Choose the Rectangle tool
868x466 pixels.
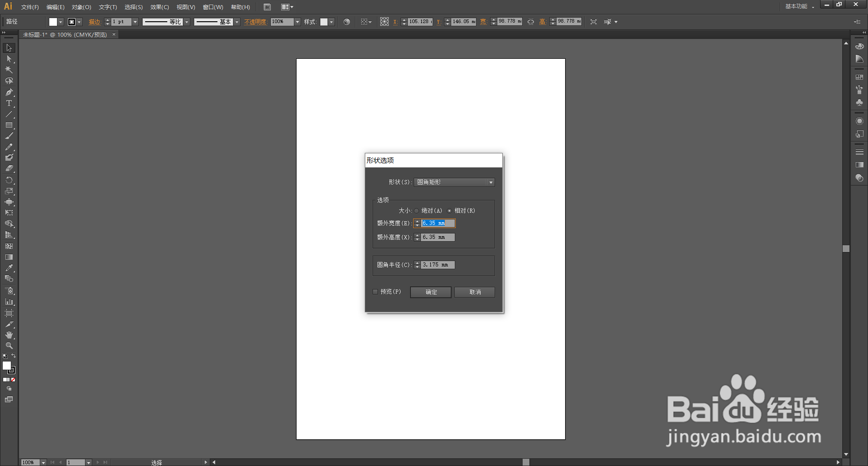pos(9,125)
